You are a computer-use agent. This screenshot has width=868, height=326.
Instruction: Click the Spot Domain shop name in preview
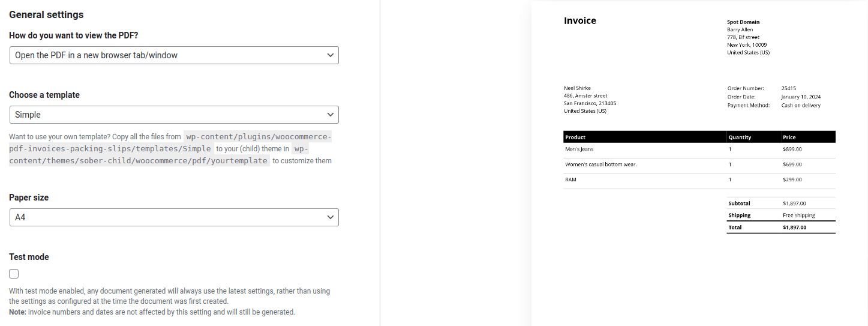pos(743,22)
